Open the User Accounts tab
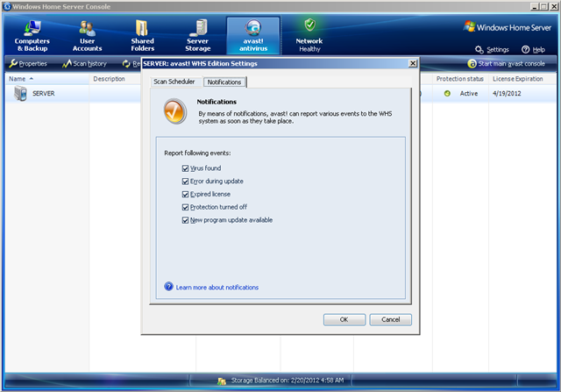Viewport: 561px width, 392px height. 87,36
